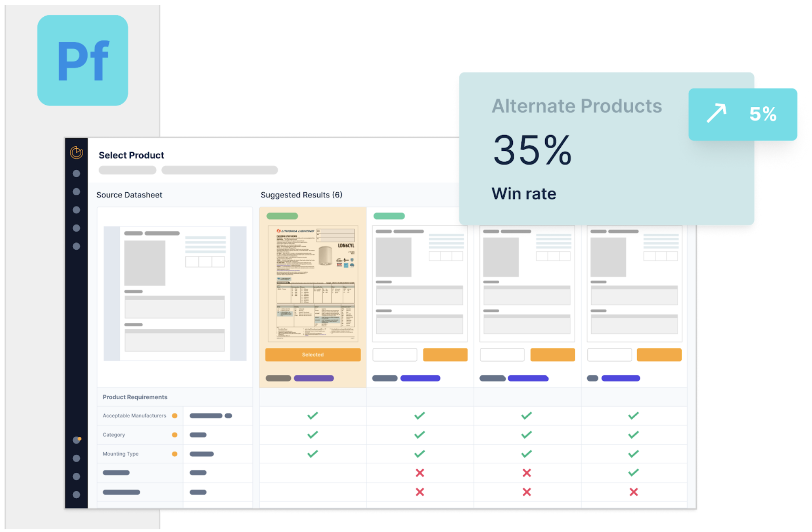This screenshot has width=812, height=532.
Task: Click the white button under third result
Action: [x=502, y=355]
